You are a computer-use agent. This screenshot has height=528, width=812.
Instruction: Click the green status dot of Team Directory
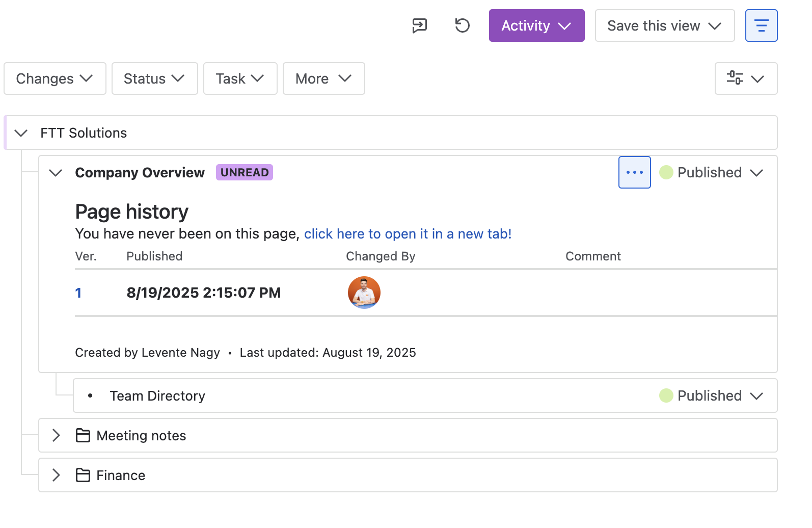point(666,396)
